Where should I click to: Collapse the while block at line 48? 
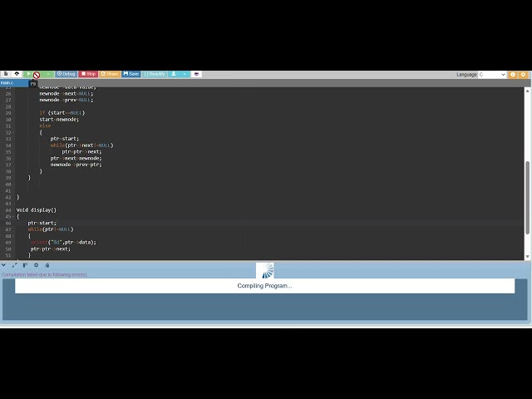13,236
